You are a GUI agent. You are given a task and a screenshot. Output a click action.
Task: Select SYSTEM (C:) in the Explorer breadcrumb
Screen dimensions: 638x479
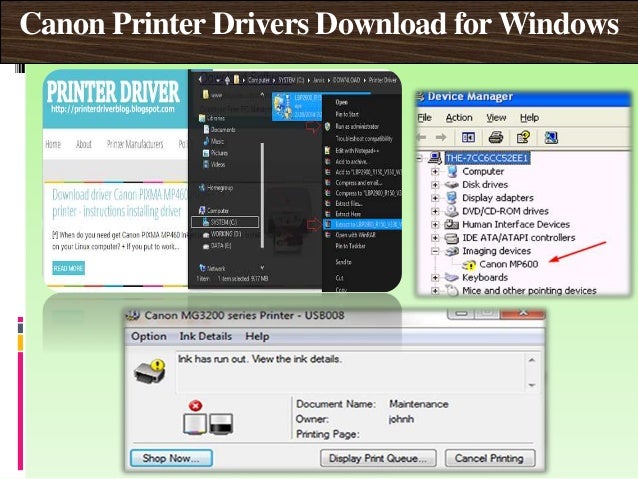pyautogui.click(x=291, y=80)
